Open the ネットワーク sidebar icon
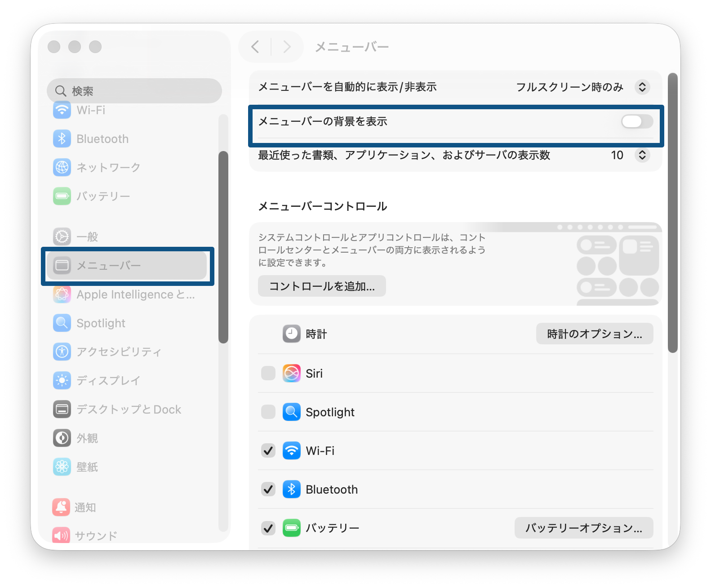Image resolution: width=711 pixels, height=588 pixels. tap(62, 168)
